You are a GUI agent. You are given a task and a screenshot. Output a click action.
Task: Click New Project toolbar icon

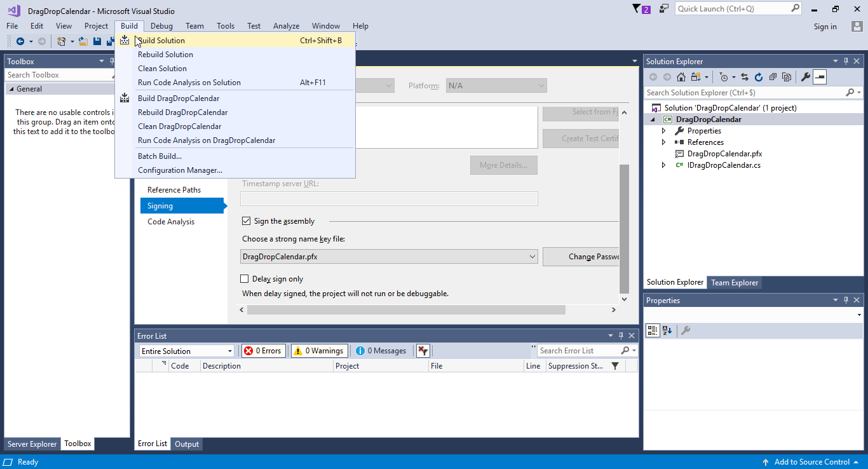tap(61, 41)
